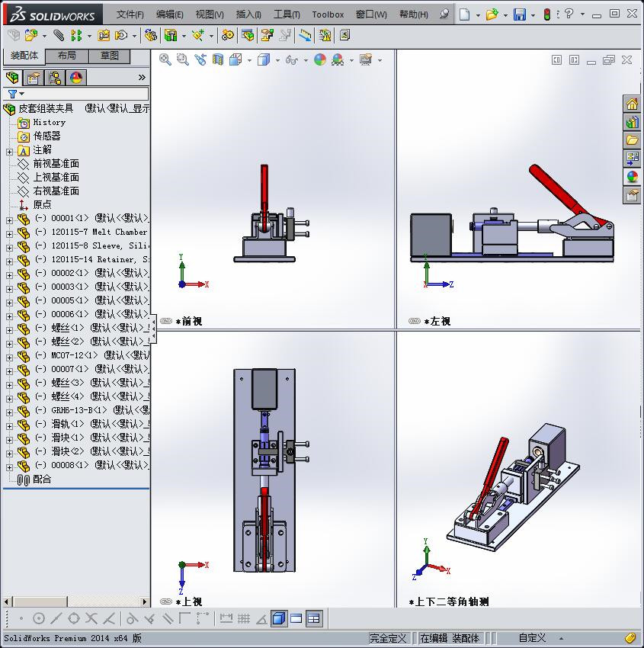Viewport: 644px width, 648px height.
Task: Open the View Palette task pane icon
Action: click(x=632, y=159)
